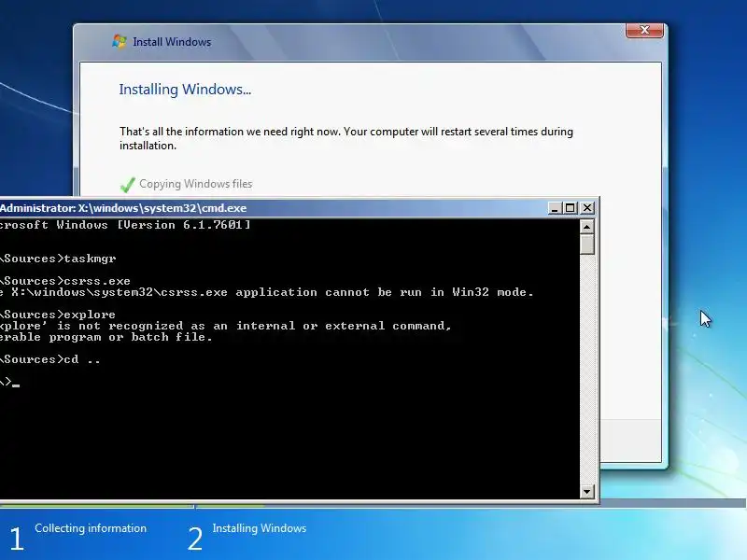Click the 'program or batch file.' line
747x560 pixels.
[106, 337]
